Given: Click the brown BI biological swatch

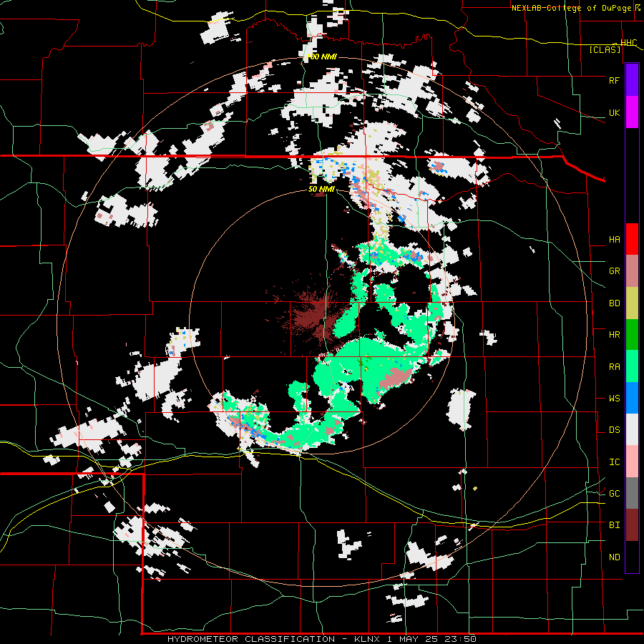Looking at the screenshot, I should coord(632,525).
